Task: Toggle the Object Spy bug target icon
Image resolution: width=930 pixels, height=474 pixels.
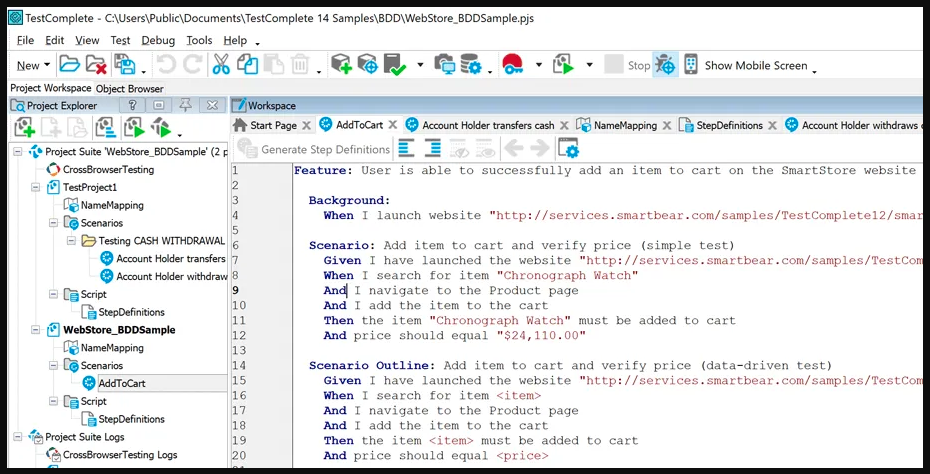Action: pos(665,65)
